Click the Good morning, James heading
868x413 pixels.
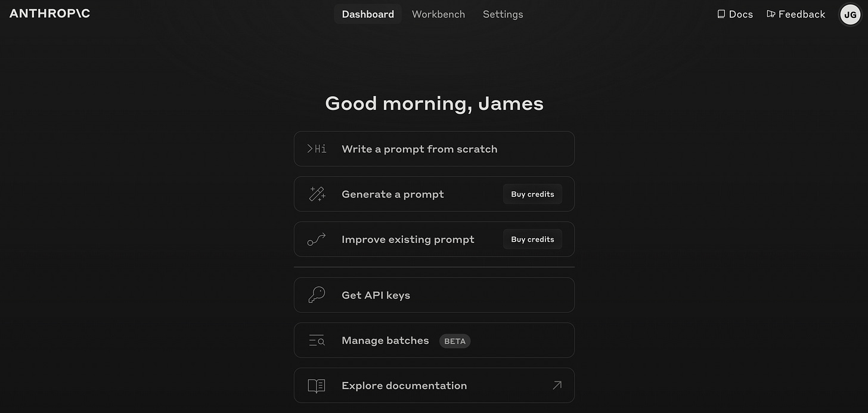point(434,103)
